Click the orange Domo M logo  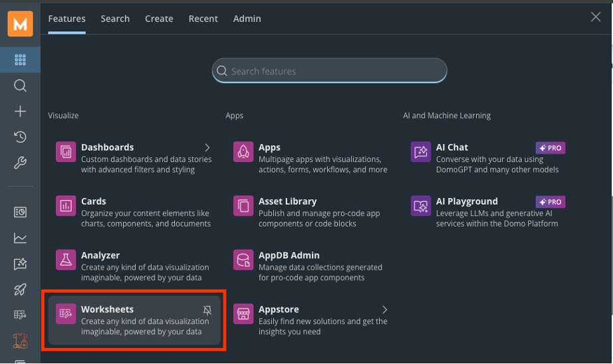click(x=21, y=23)
